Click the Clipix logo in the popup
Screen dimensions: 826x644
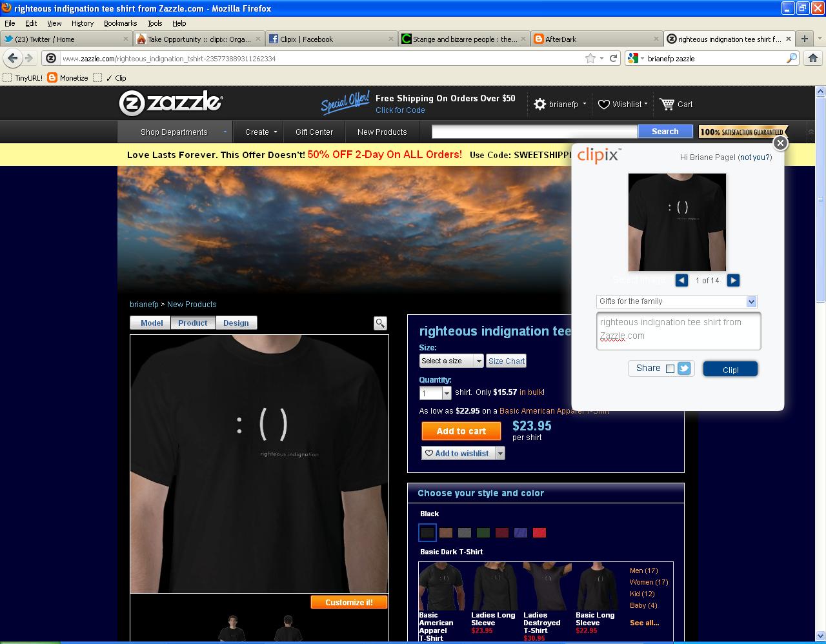pos(599,156)
